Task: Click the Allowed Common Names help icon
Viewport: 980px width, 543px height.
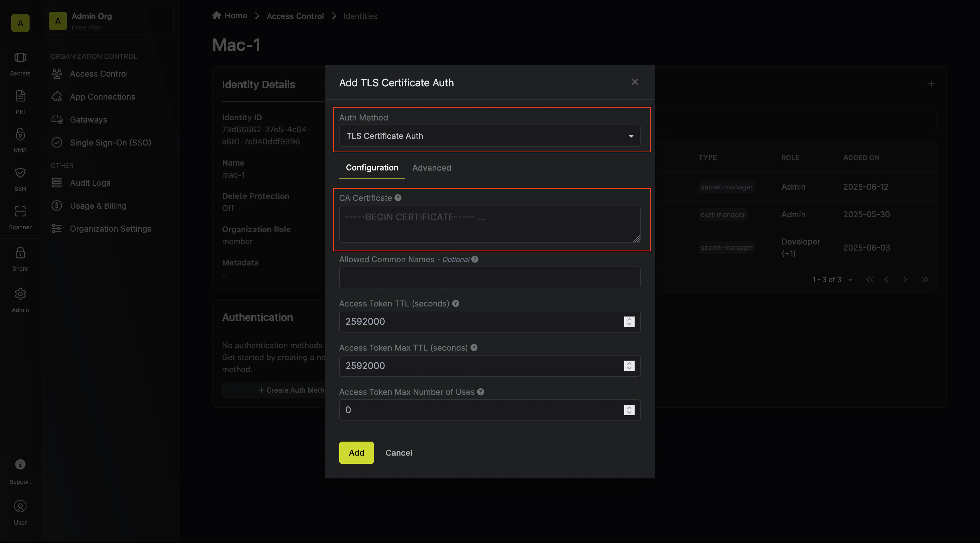Action: 475,259
